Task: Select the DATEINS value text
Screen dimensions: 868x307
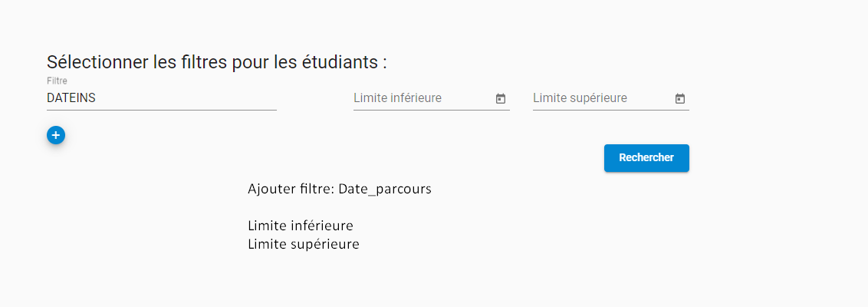Action: (71, 98)
